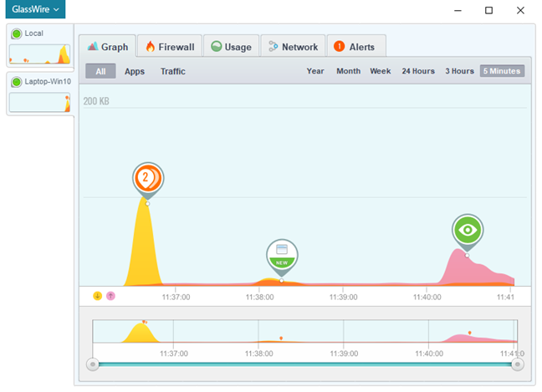The image size is (542, 392).
Task: Toggle the pink upload traffic icon
Action: click(110, 296)
